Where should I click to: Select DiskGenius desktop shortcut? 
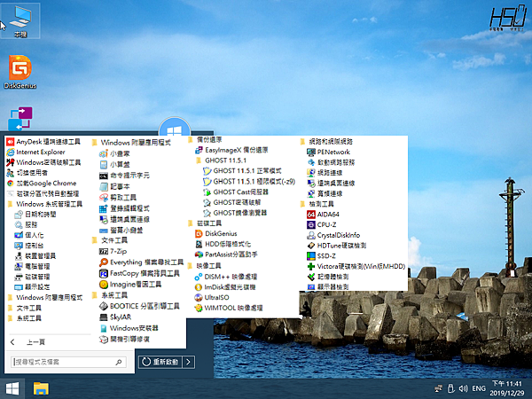(x=20, y=72)
